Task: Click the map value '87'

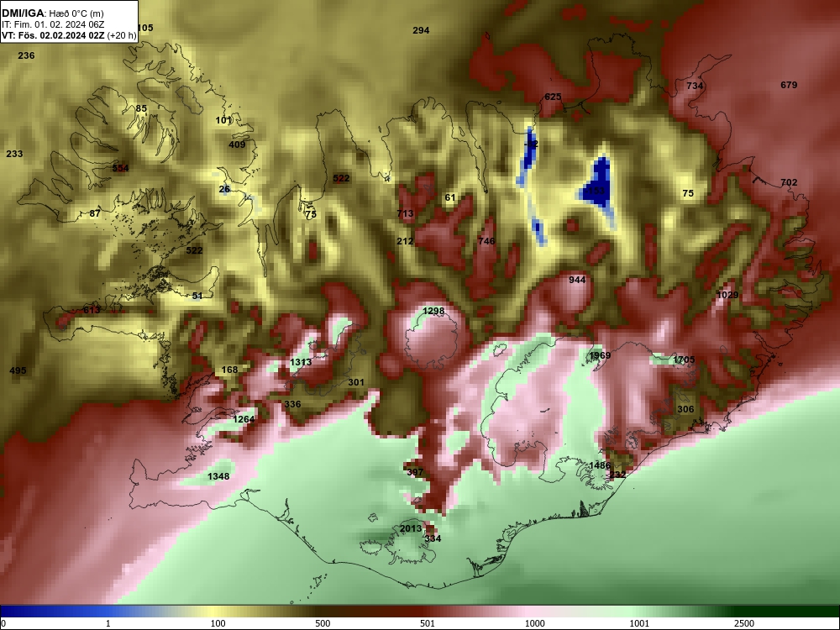Action: [x=95, y=213]
